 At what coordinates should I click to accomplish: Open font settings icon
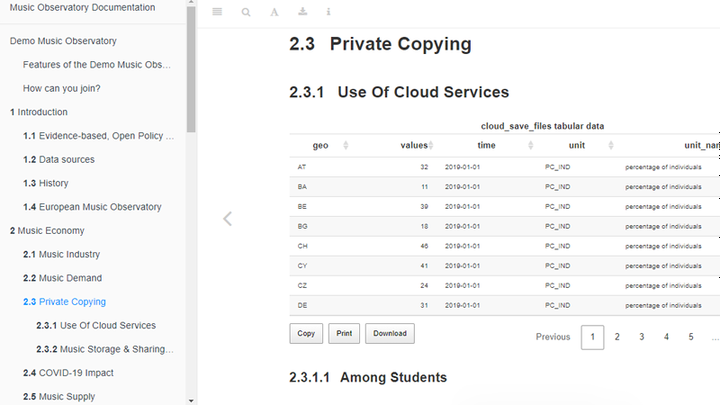(x=274, y=13)
